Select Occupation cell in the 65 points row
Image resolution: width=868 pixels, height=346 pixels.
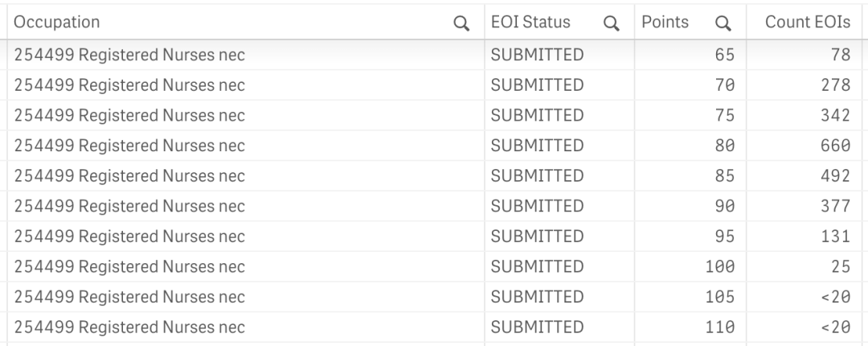click(x=246, y=55)
